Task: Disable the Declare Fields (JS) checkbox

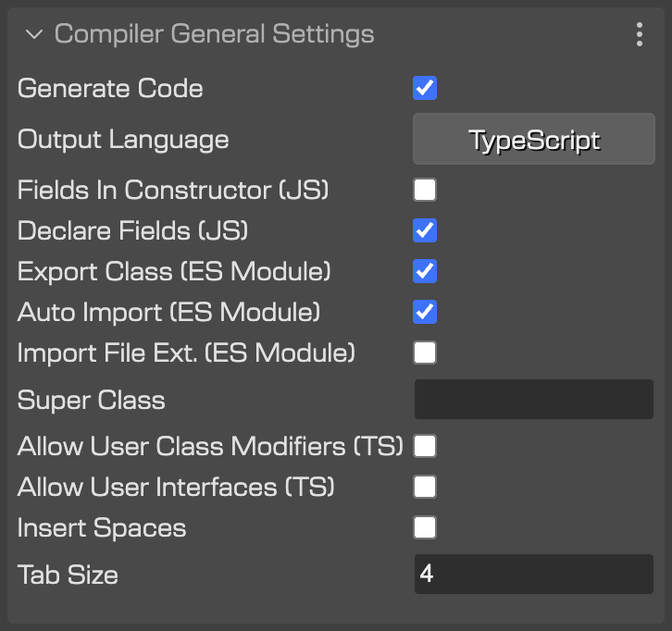Action: pyautogui.click(x=425, y=230)
